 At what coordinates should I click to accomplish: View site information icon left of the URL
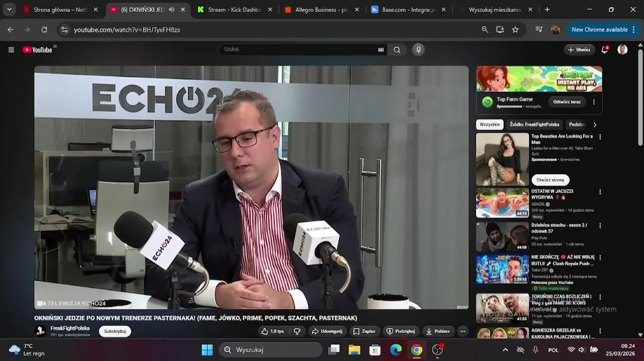coord(64,30)
